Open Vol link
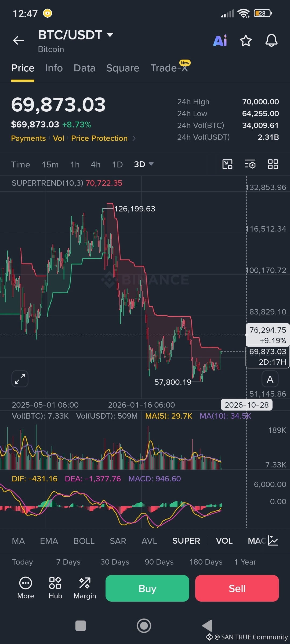Viewport: 290px width, 644px height. coord(59,138)
